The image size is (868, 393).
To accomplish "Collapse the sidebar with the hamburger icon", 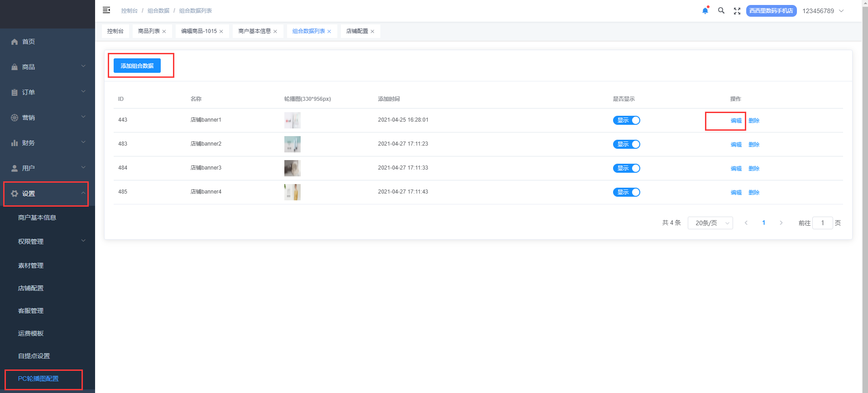I will pos(106,10).
